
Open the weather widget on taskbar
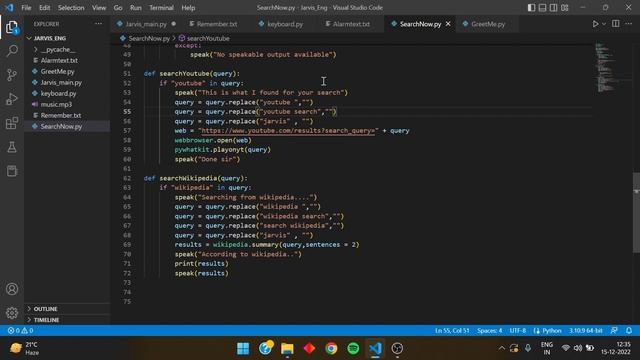pos(24,348)
